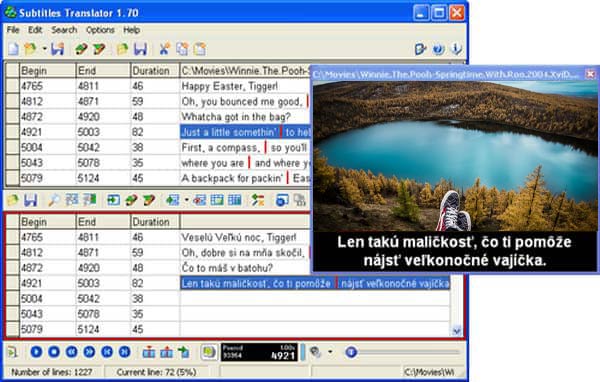The image size is (600, 382).
Task: Click the End column header in the original table
Action: (103, 71)
